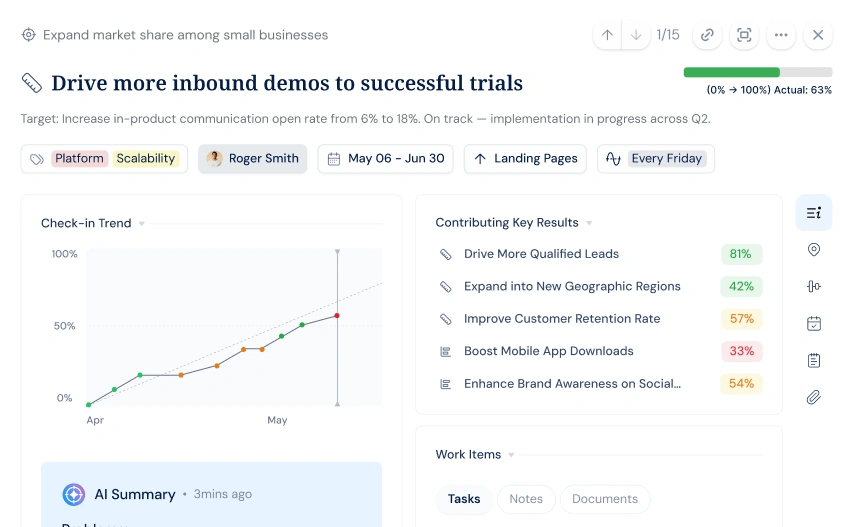Collapse the Check-in Trend section

(141, 224)
